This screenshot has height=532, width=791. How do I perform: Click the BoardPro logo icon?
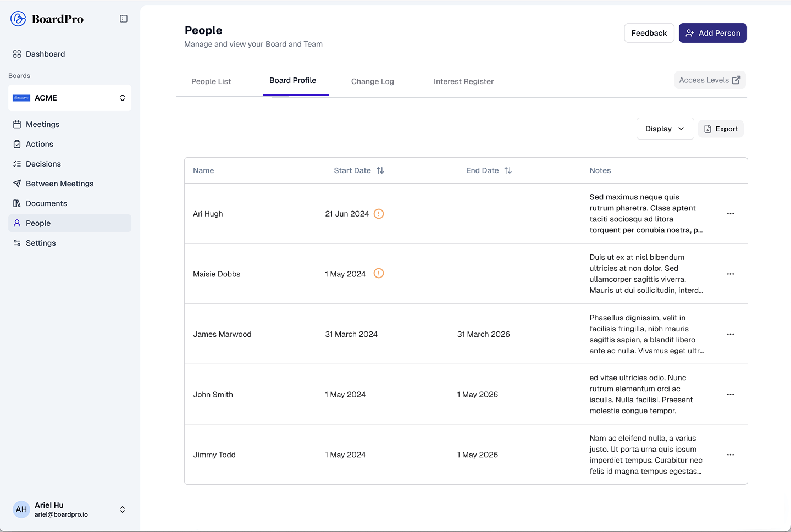pos(18,19)
